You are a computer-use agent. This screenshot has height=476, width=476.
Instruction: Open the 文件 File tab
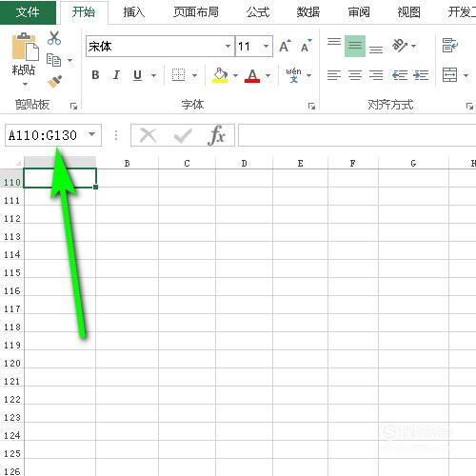pos(28,12)
